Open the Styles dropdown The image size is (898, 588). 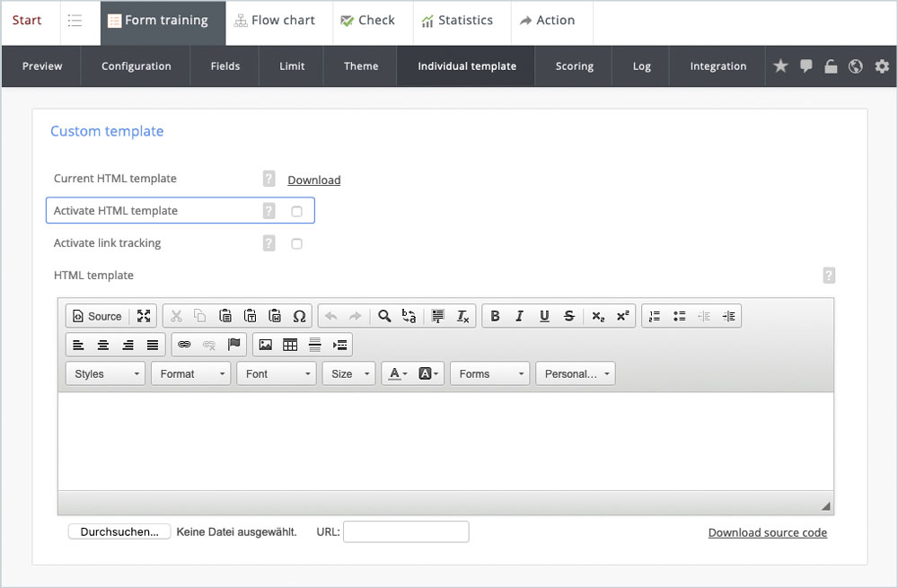click(x=105, y=374)
